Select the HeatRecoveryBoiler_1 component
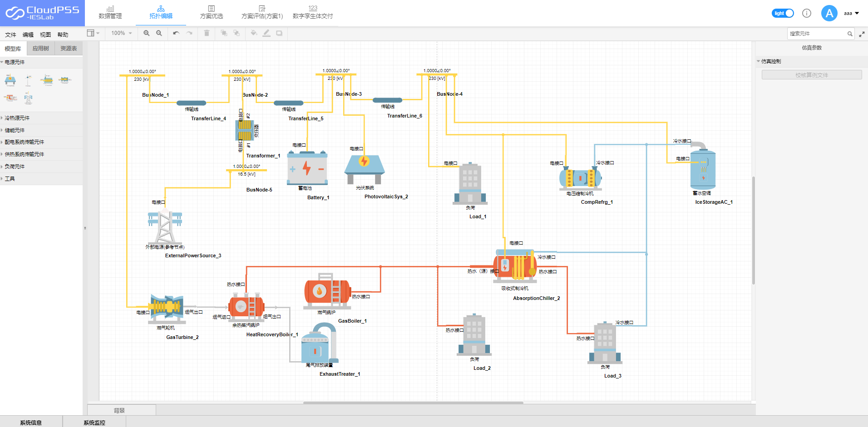The height and width of the screenshot is (427, 868). click(x=247, y=307)
